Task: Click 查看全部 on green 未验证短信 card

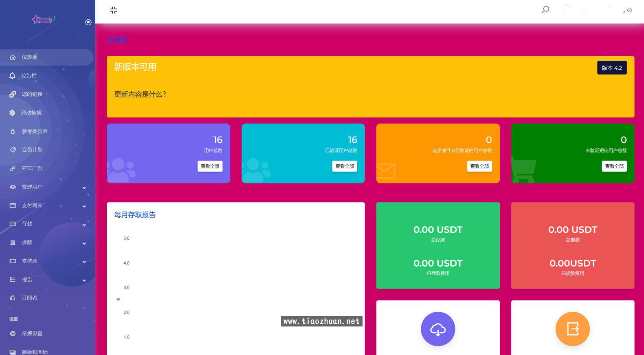Action: click(x=614, y=166)
